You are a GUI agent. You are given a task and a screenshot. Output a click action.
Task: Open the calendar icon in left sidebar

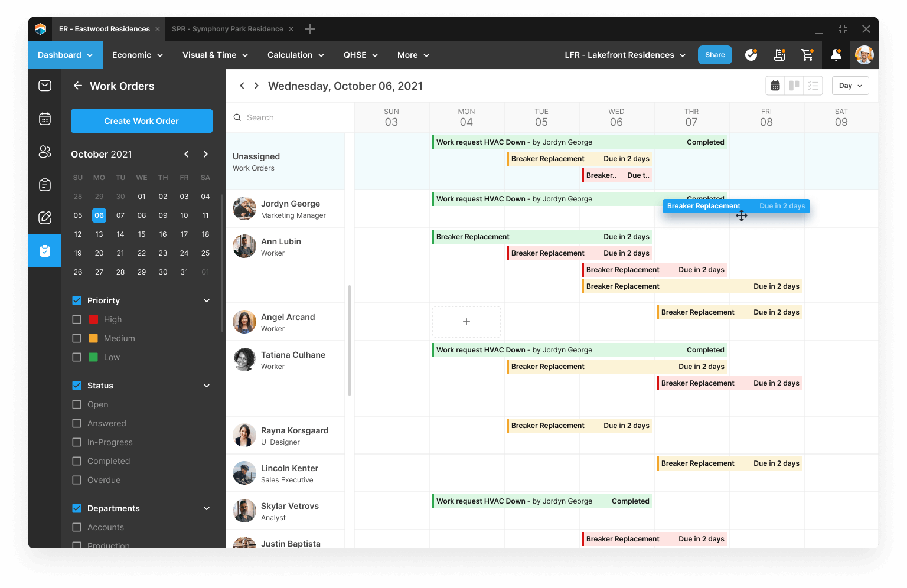pyautogui.click(x=45, y=119)
